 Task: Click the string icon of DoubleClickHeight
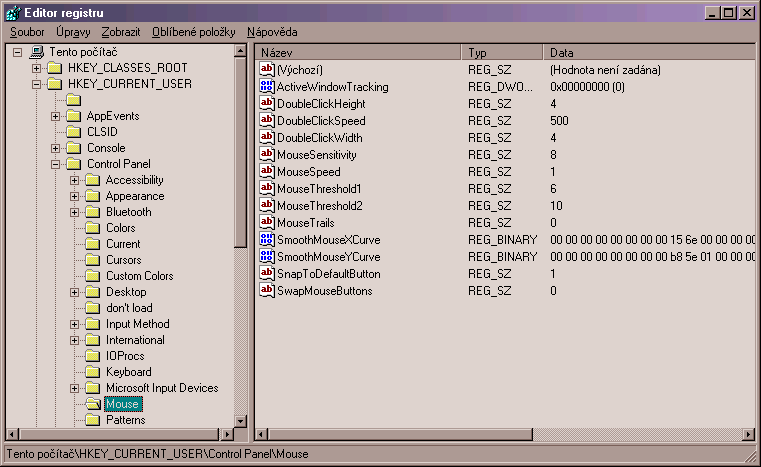(267, 103)
